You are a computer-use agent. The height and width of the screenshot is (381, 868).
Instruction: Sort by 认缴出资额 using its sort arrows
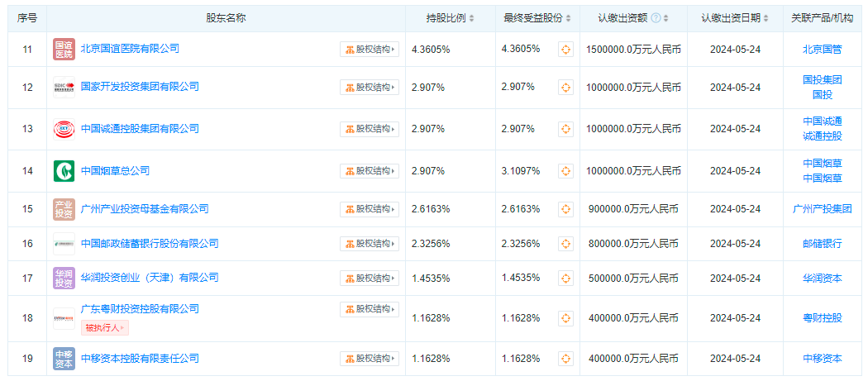[x=665, y=18]
